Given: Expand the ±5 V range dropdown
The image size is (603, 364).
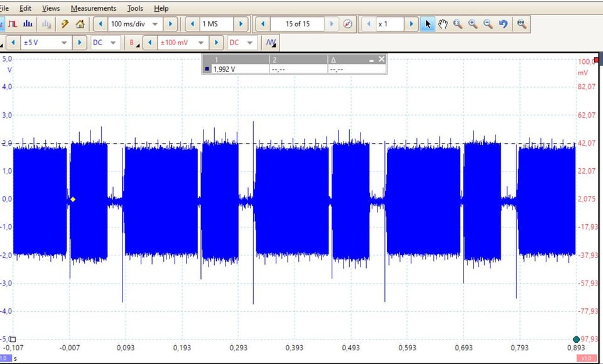Looking at the screenshot, I should [x=64, y=43].
